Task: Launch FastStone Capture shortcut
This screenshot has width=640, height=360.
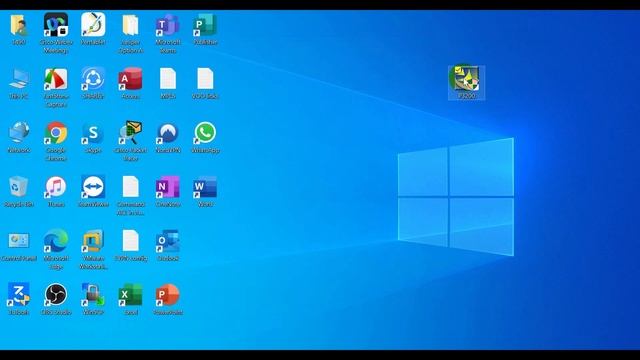Action: pyautogui.click(x=56, y=79)
